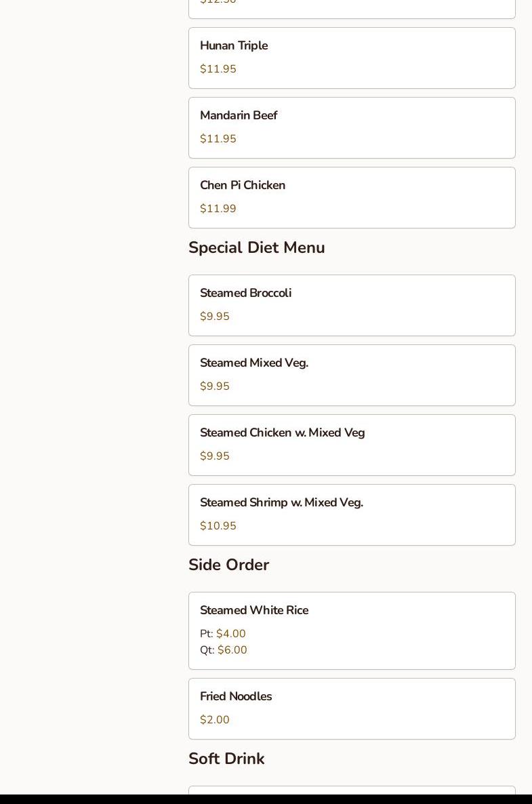
Task: Select the Mandarin Beef dish title
Action: click(239, 116)
